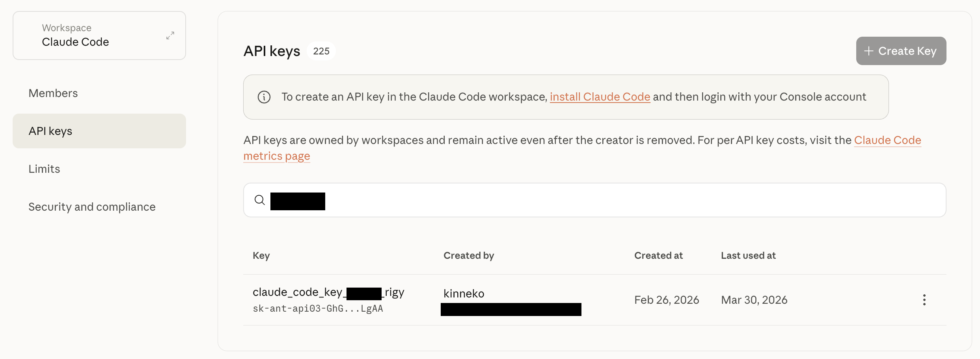Click the Mar 30, 2026 last used date
This screenshot has width=980, height=359.
(x=754, y=300)
